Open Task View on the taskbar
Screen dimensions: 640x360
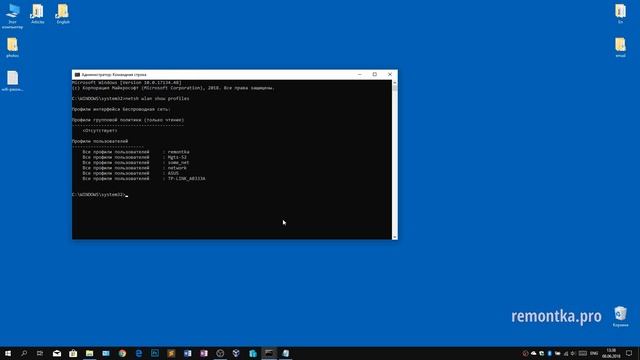[x=40, y=353]
